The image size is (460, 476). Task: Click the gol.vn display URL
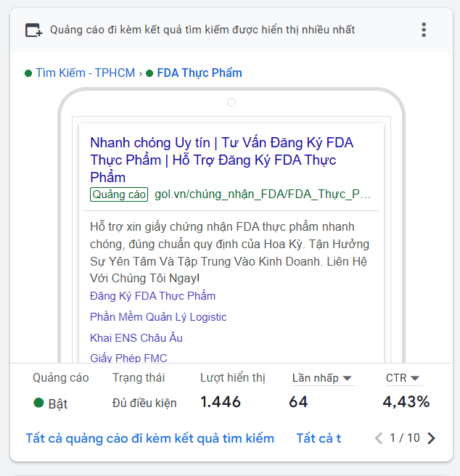pyautogui.click(x=263, y=194)
